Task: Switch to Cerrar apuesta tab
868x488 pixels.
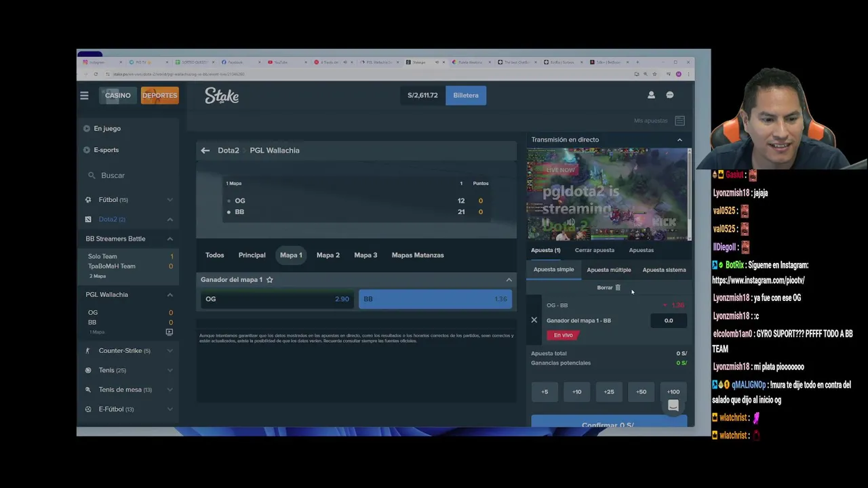Action: pyautogui.click(x=595, y=250)
